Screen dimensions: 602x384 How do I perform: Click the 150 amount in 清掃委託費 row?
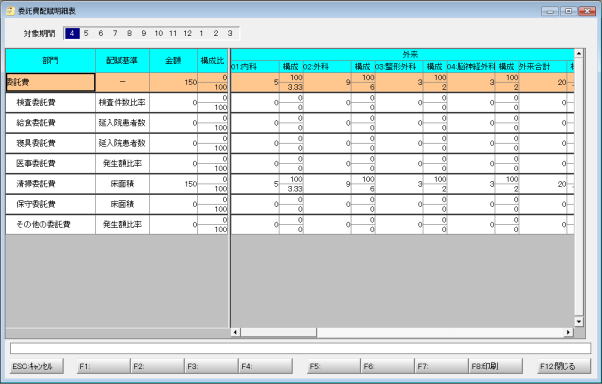(174, 184)
